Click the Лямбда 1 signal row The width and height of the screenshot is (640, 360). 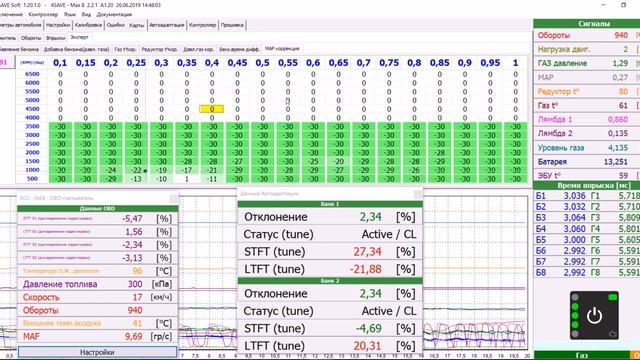click(587, 120)
